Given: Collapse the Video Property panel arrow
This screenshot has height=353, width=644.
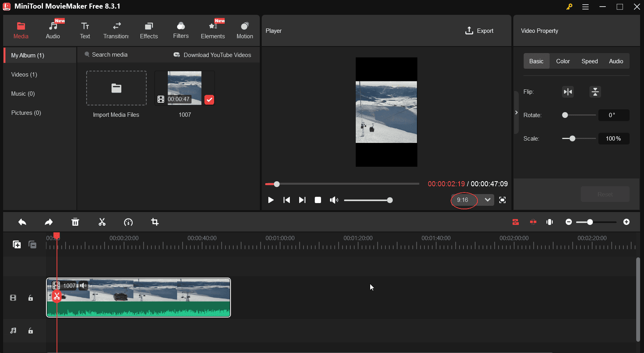Looking at the screenshot, I should 516,112.
